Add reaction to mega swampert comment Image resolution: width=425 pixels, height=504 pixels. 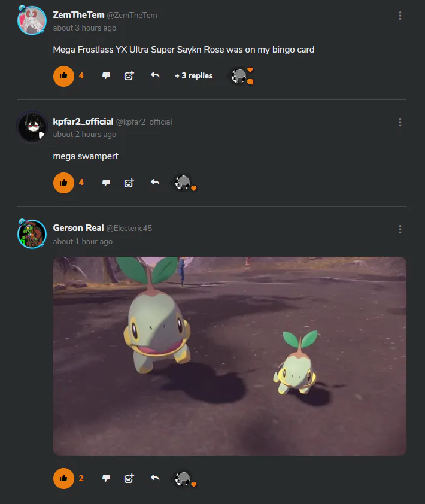coord(129,183)
